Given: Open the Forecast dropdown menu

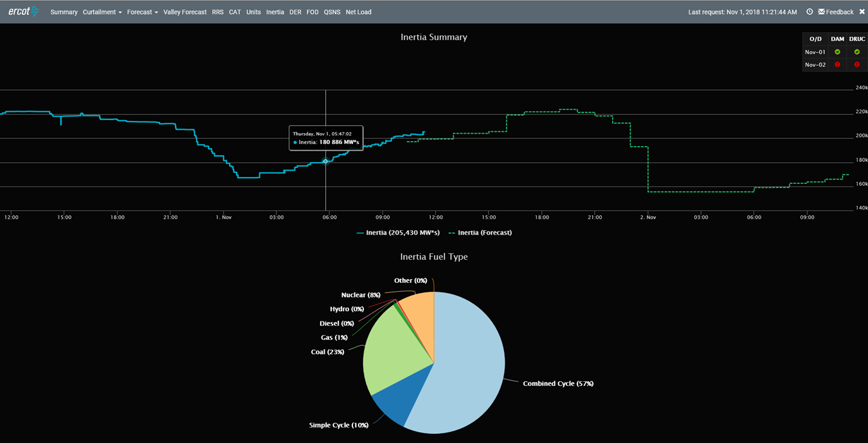Looking at the screenshot, I should (141, 12).
